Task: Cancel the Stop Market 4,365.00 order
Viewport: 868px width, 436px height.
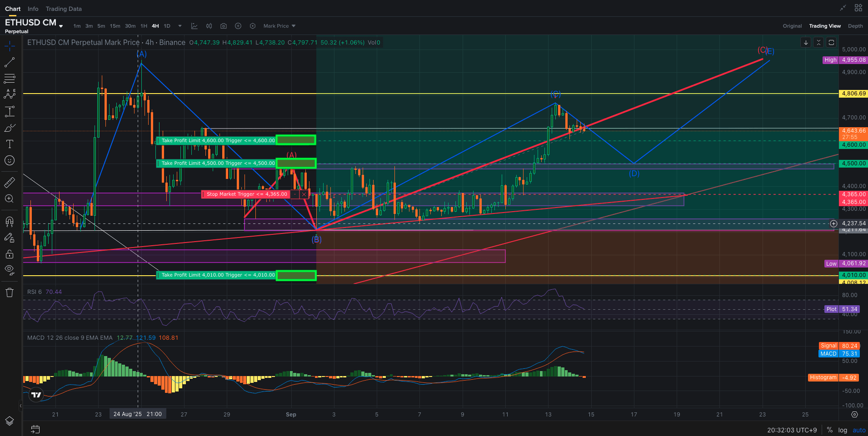Action: pyautogui.click(x=304, y=194)
